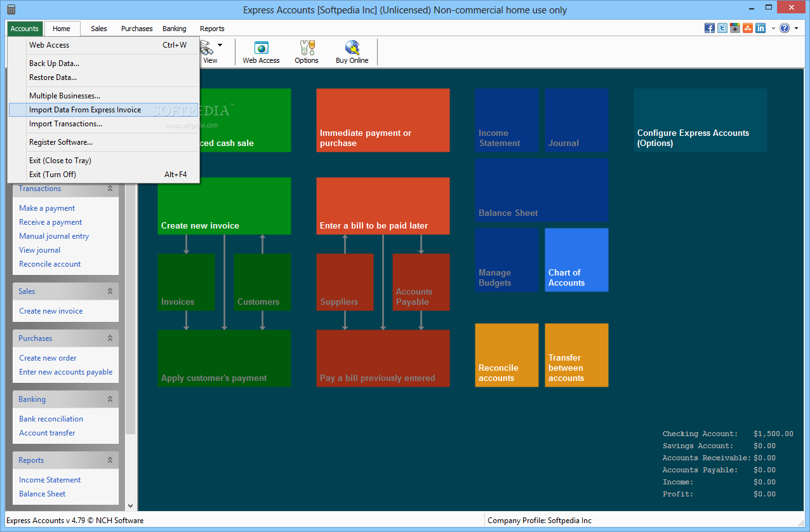Open the Create new invoice tile
This screenshot has height=532, width=810.
(x=224, y=206)
